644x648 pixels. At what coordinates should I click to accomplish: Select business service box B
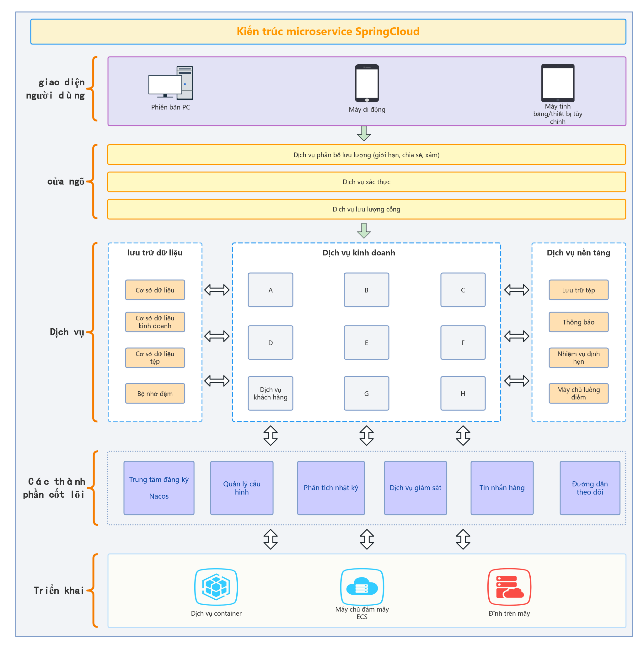pos(367,290)
